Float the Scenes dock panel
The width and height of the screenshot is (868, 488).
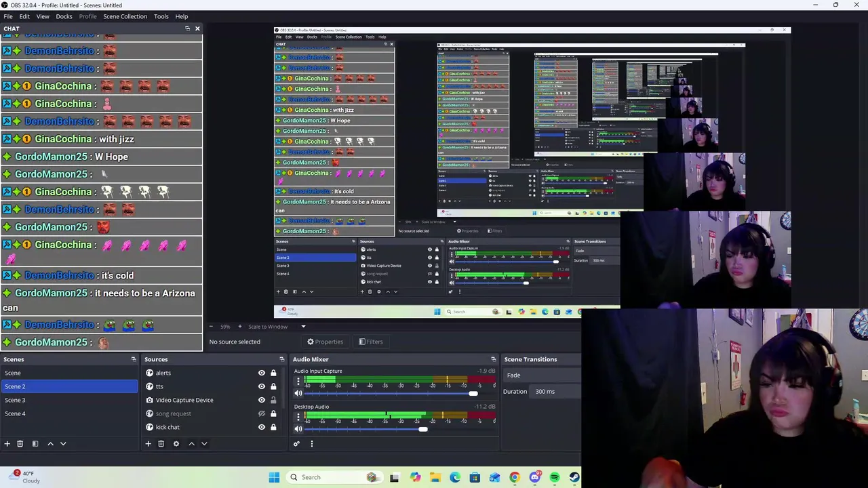coord(134,359)
